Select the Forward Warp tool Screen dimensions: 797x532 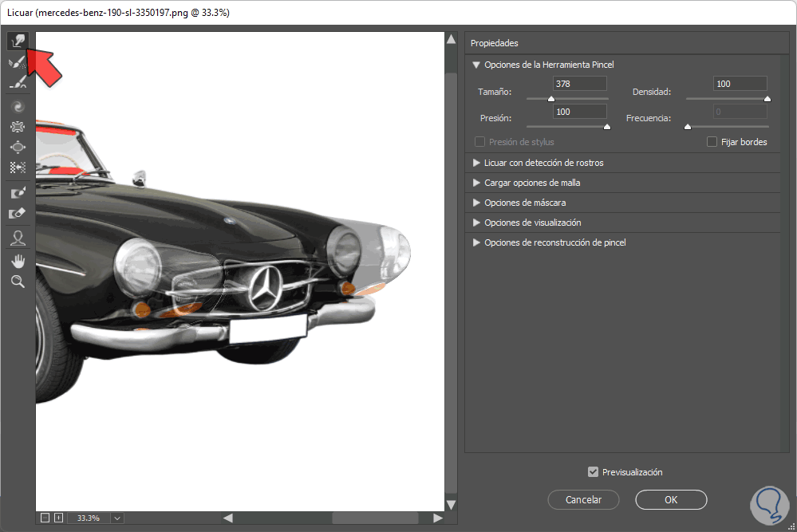pos(18,41)
